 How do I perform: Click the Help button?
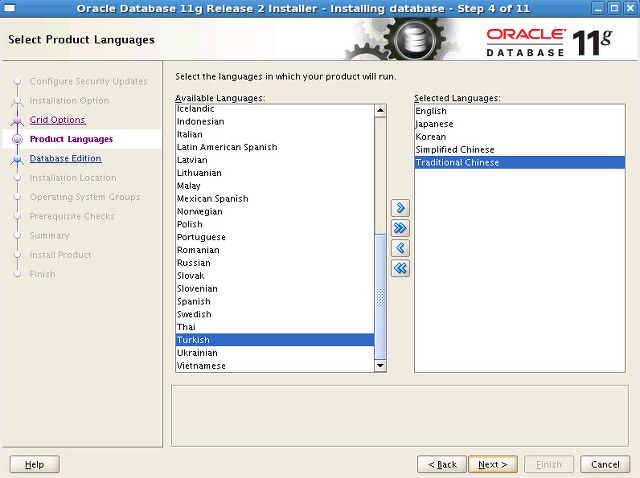click(x=34, y=464)
